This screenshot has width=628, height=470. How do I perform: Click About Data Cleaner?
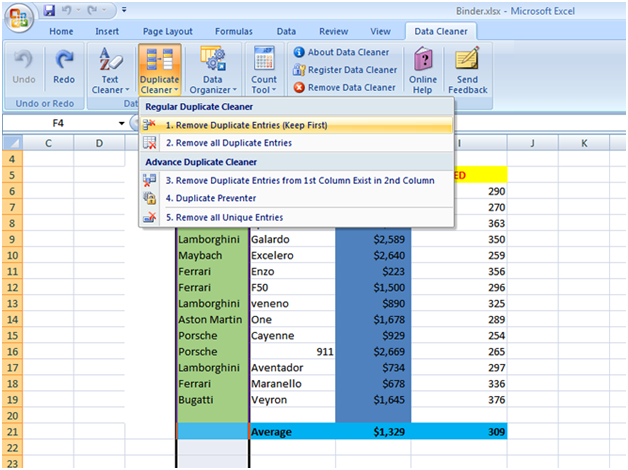(x=341, y=52)
